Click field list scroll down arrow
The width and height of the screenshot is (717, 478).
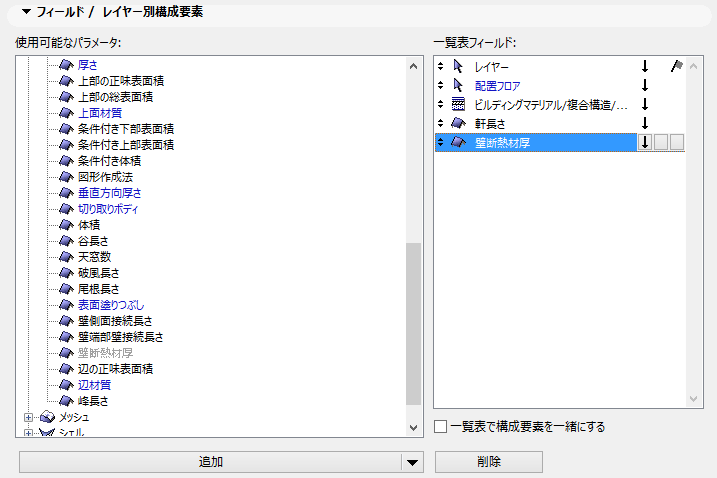coord(693,399)
